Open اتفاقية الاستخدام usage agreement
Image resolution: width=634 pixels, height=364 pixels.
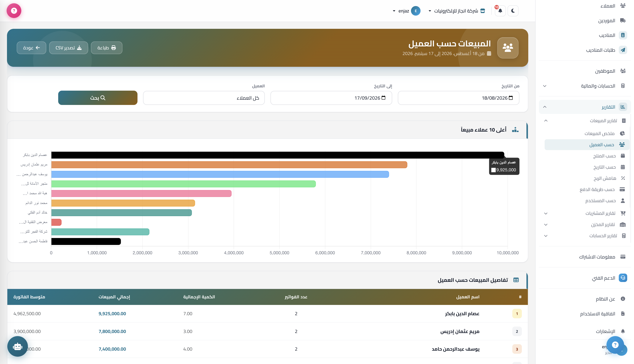[584, 314]
